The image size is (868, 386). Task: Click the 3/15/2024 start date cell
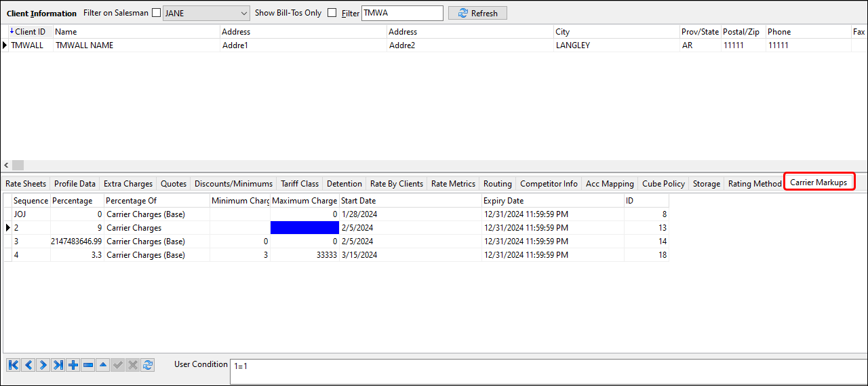tap(410, 255)
